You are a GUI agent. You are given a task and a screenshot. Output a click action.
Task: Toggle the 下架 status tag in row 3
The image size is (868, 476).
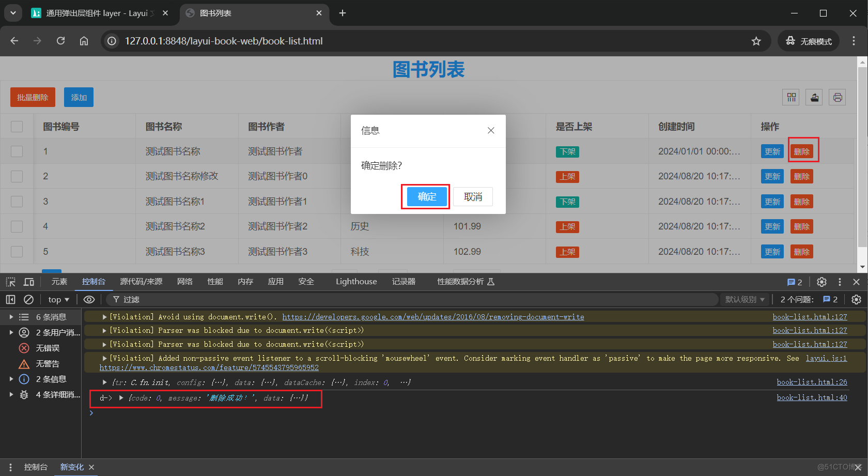pyautogui.click(x=567, y=202)
